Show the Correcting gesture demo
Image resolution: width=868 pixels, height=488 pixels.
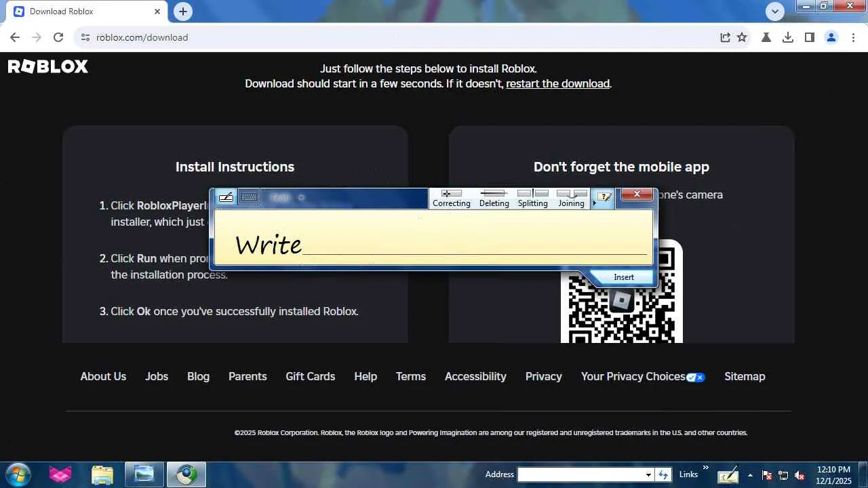(x=451, y=199)
